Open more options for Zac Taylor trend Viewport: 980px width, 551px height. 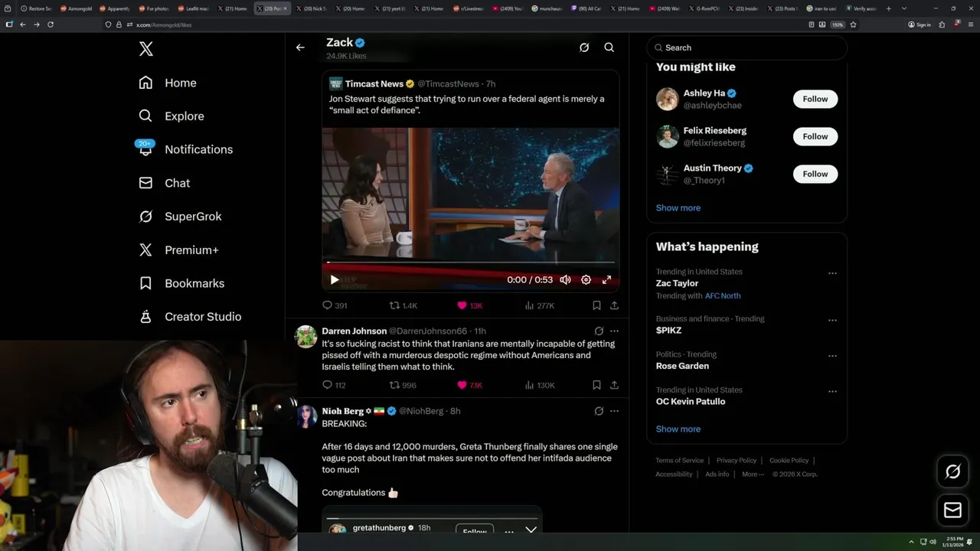click(x=832, y=273)
